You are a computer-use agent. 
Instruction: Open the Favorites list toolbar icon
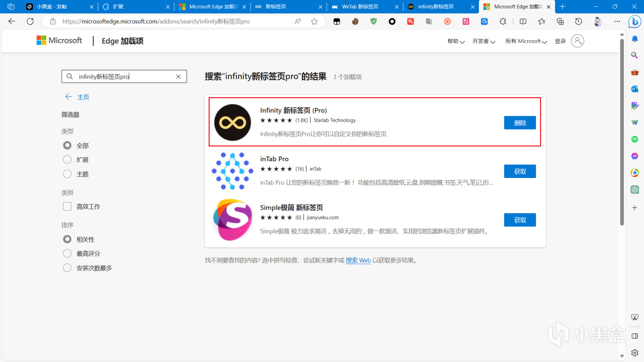(x=542, y=22)
